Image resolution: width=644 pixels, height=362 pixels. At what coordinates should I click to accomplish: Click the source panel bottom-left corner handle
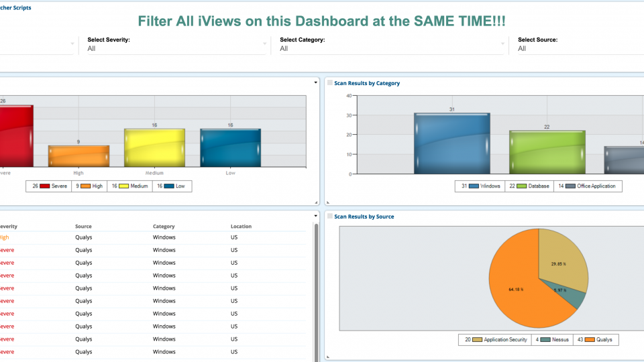coord(328,357)
